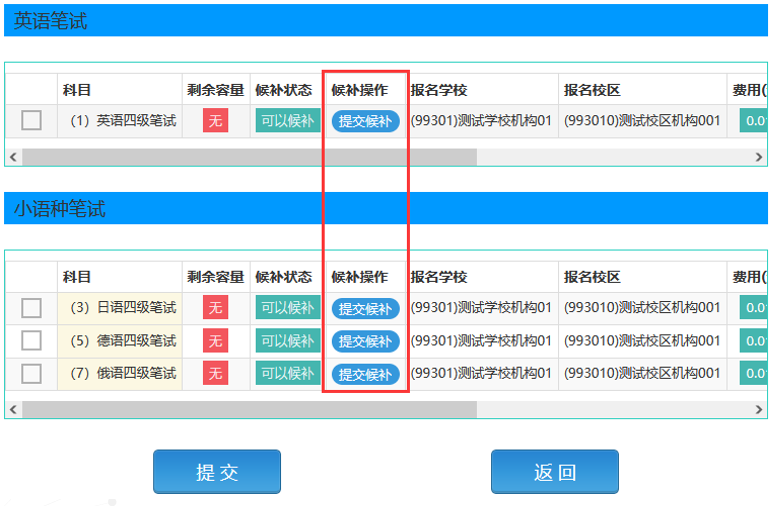Screen dimensions: 769x506
Task: Check the English CET-4 written exam checkbox
Action: (31, 120)
